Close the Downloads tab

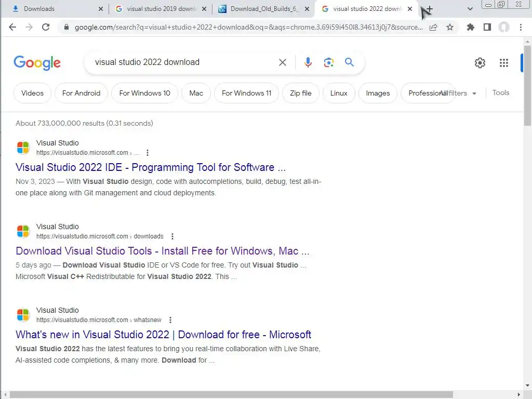101,9
